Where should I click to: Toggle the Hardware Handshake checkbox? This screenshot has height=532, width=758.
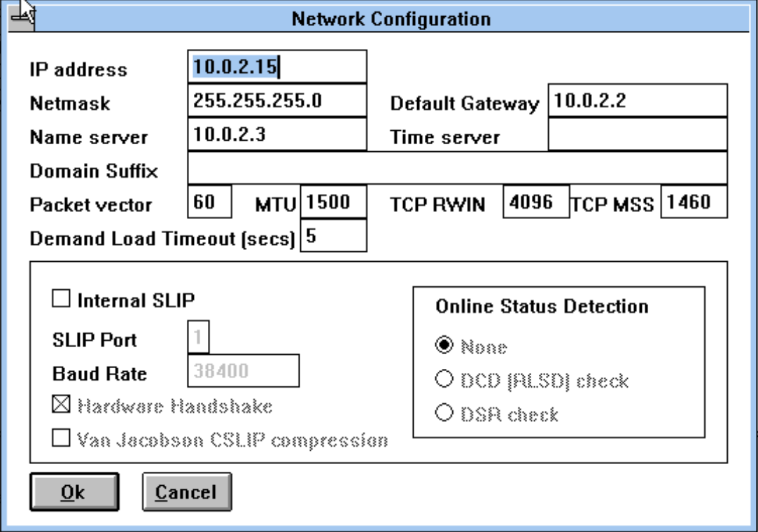click(x=60, y=406)
